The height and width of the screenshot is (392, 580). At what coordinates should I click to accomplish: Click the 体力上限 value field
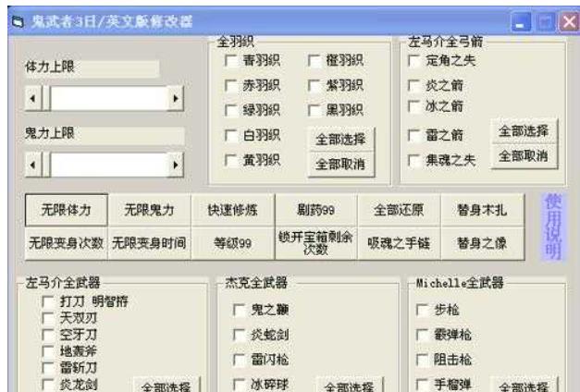coord(93,68)
